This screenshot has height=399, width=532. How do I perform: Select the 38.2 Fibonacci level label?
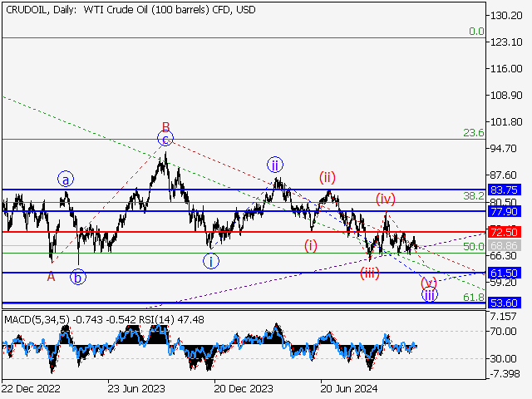click(474, 196)
